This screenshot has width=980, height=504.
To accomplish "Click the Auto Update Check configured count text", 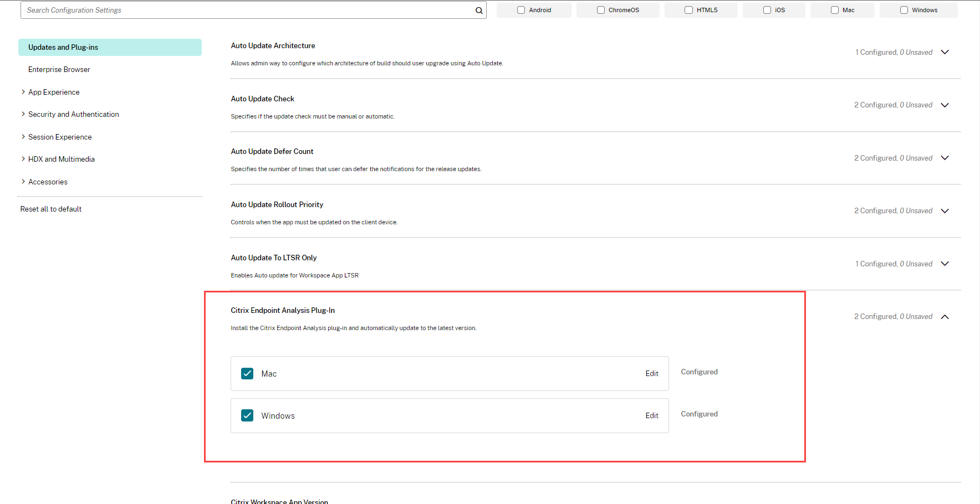I will 893,105.
